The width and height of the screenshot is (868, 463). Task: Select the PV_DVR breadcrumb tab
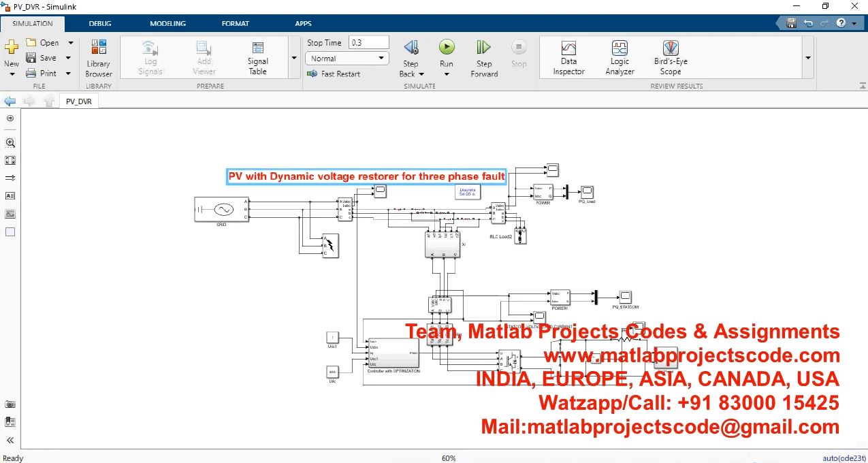79,101
